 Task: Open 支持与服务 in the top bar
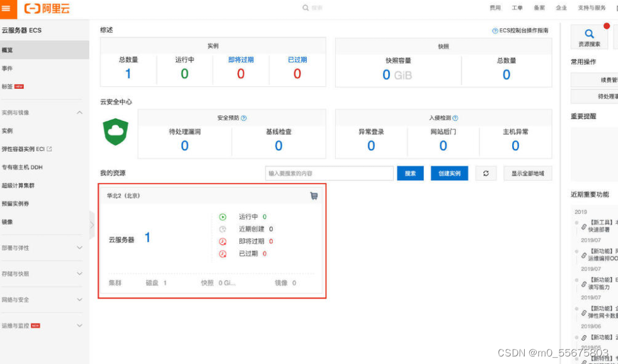pos(592,8)
